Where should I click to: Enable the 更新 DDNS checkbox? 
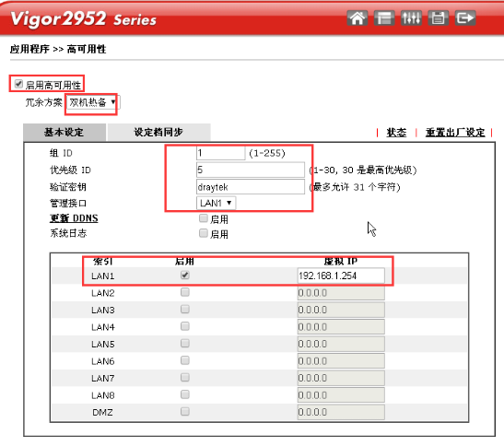[203, 218]
